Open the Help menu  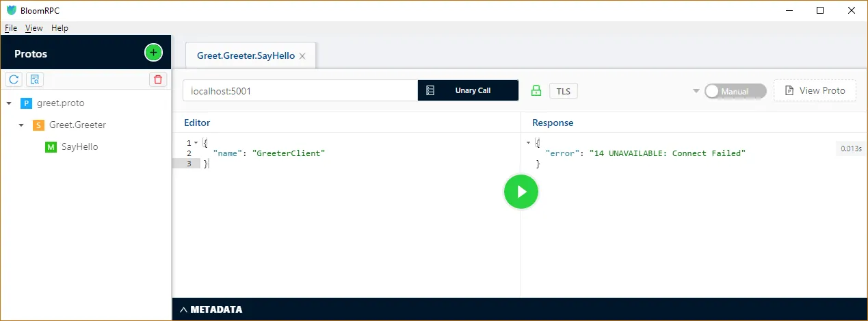pyautogui.click(x=60, y=28)
